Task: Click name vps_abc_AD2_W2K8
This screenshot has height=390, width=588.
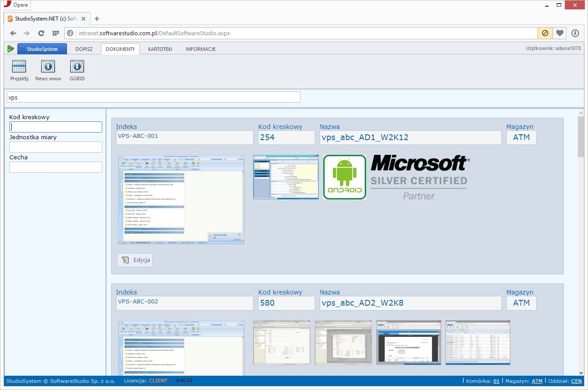Action: [x=410, y=303]
